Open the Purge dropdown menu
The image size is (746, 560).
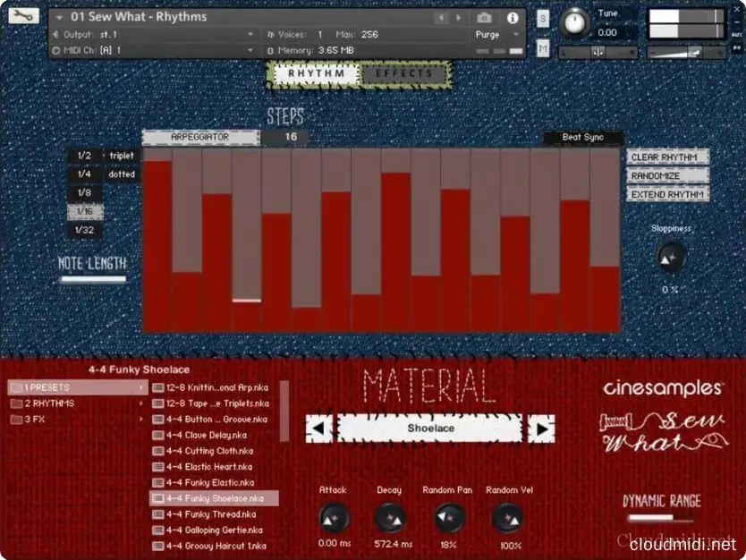[498, 35]
